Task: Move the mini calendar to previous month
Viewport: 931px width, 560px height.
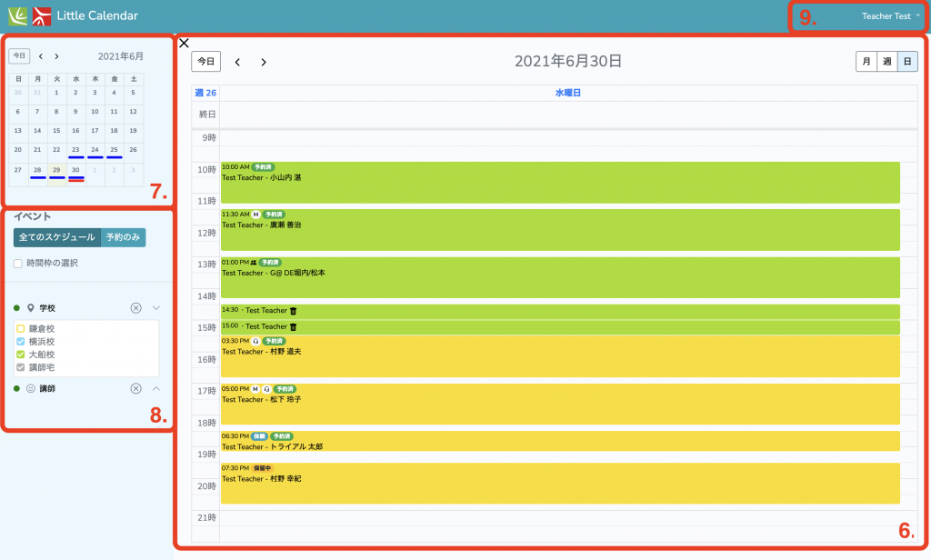Action: [x=41, y=56]
